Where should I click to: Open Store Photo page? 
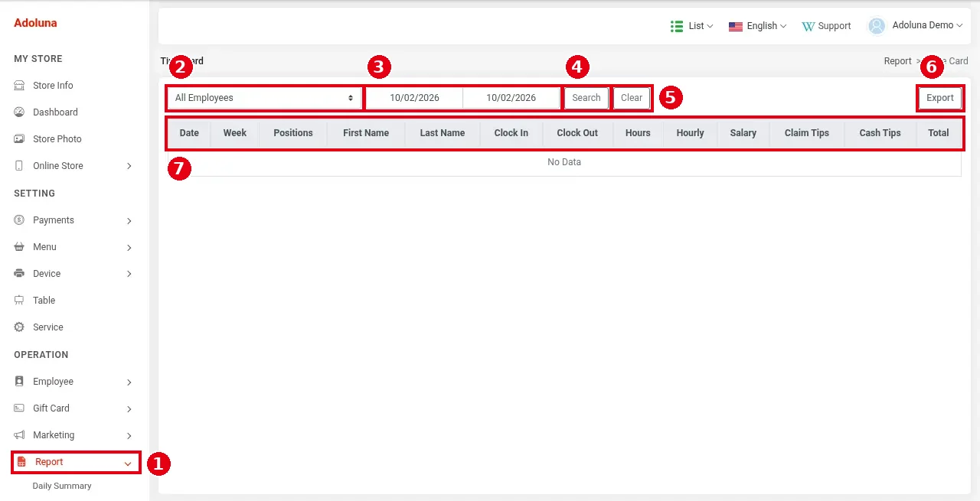click(57, 139)
